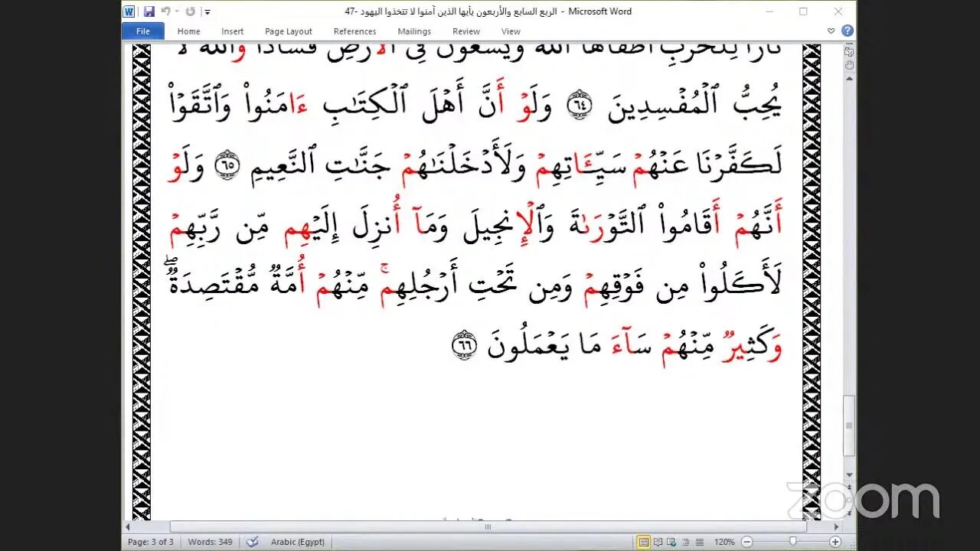Switch to the Insert ribbon tab

tap(232, 31)
